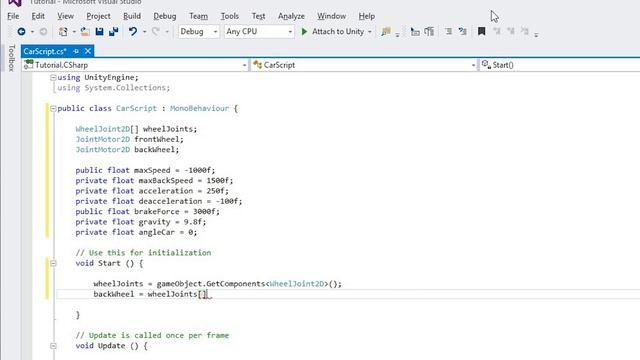Viewport: 640px width, 360px height.
Task: Open the Analyze menu
Action: click(291, 16)
